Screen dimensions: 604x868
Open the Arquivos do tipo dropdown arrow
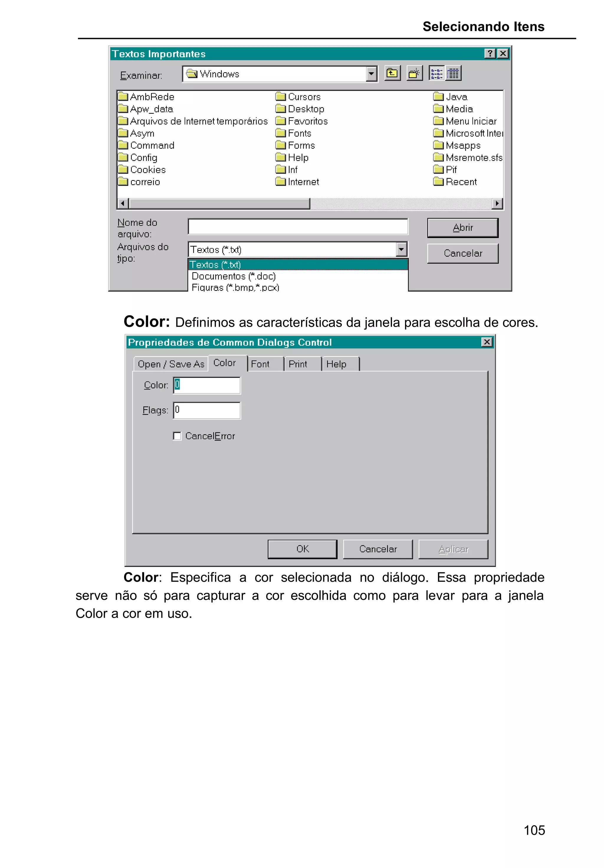401,249
